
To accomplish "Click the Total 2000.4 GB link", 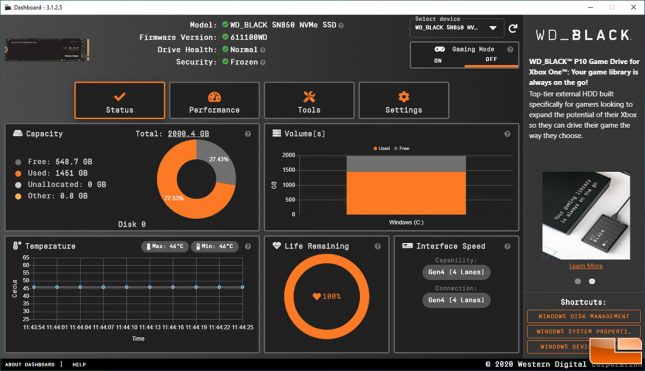I will [188, 134].
